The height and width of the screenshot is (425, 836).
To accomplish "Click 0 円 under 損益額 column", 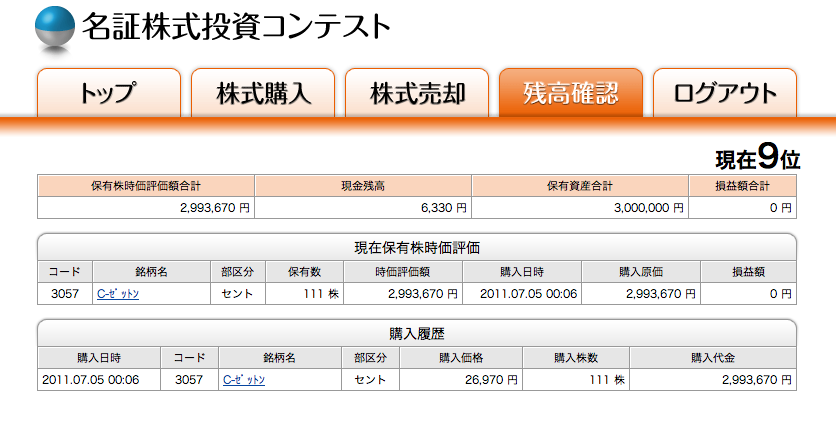I will [781, 294].
